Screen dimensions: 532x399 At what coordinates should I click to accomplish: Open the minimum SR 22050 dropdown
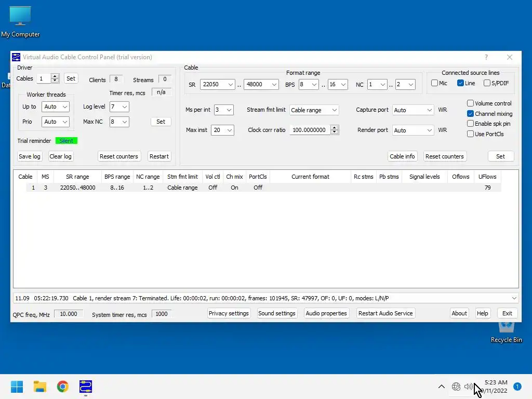coord(218,84)
